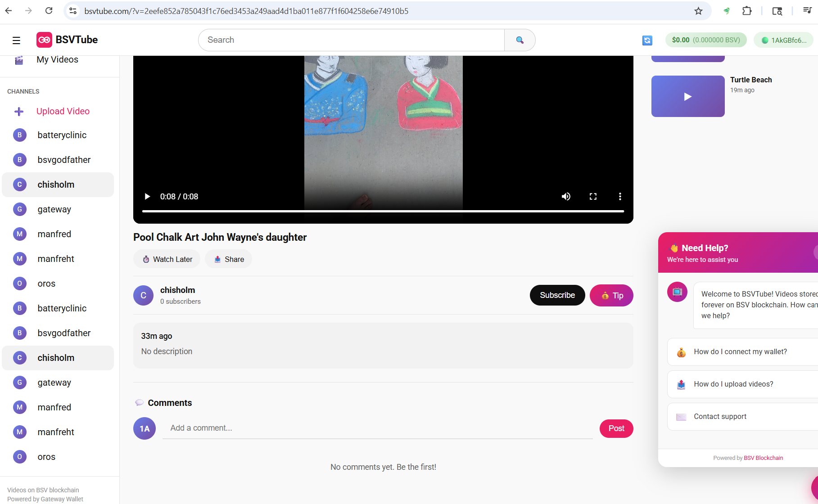Open the hamburger menu icon
This screenshot has height=504, width=818.
click(x=16, y=40)
